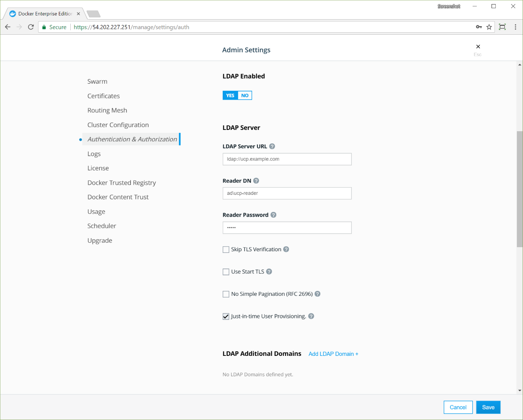Click help icon next to LDAP Server URL
This screenshot has height=420, width=523.
click(x=272, y=146)
